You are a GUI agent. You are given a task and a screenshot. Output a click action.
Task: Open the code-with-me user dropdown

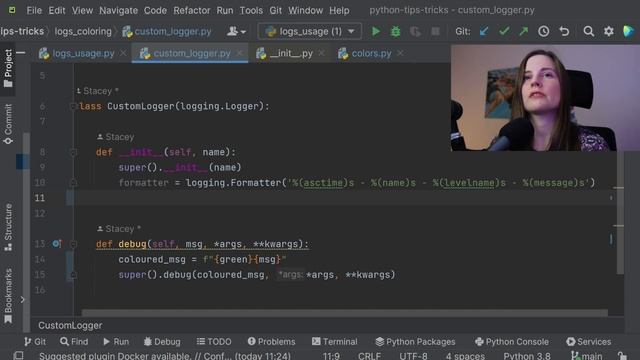(236, 31)
